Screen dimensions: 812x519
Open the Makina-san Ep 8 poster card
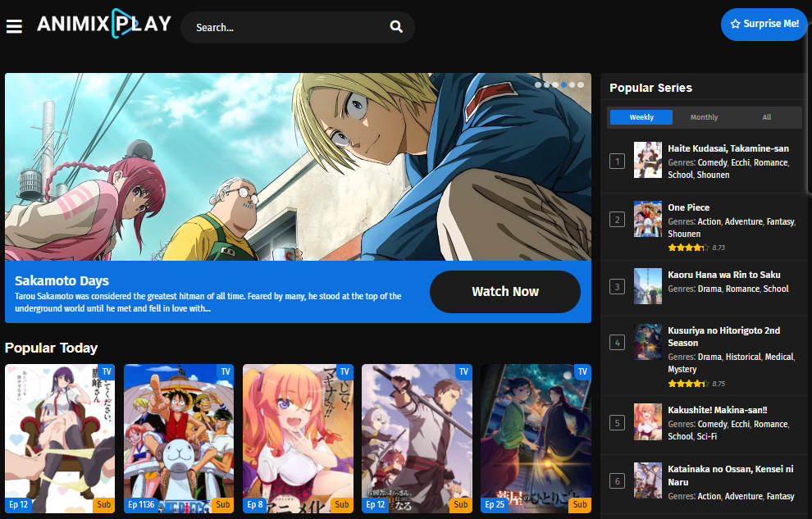pos(298,439)
